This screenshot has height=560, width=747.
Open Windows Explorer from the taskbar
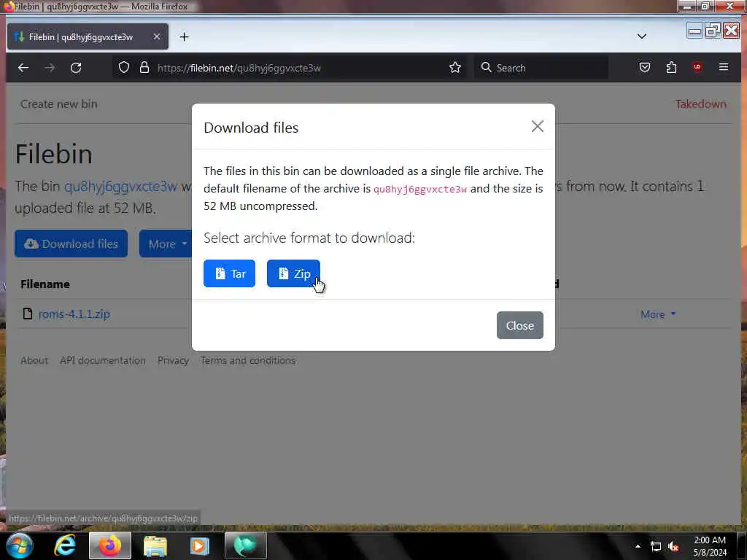[x=155, y=545]
